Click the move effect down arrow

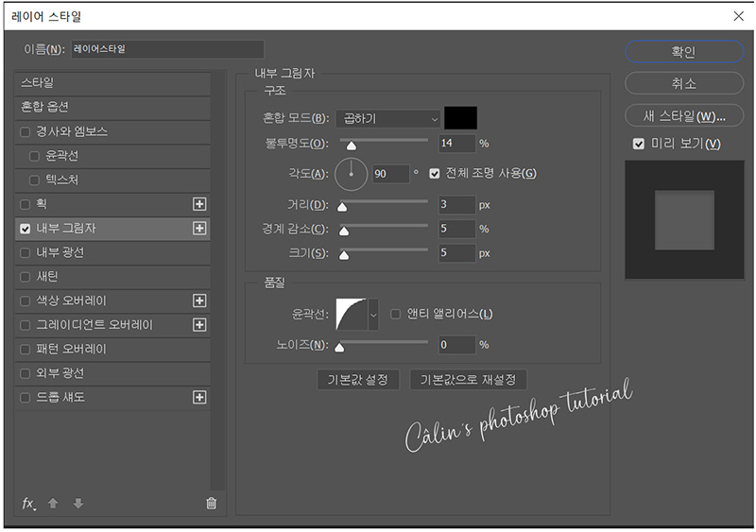[78, 503]
